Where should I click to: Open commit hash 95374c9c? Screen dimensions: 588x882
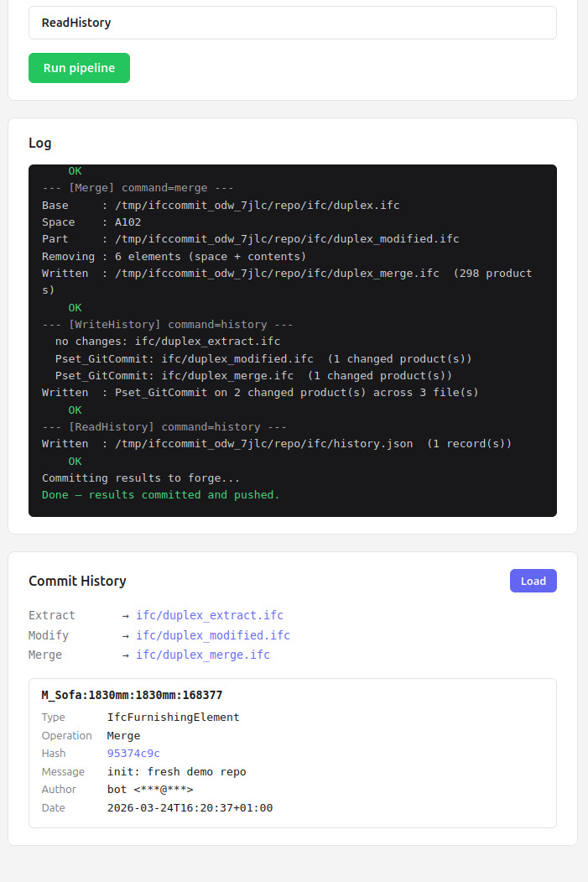pos(134,754)
